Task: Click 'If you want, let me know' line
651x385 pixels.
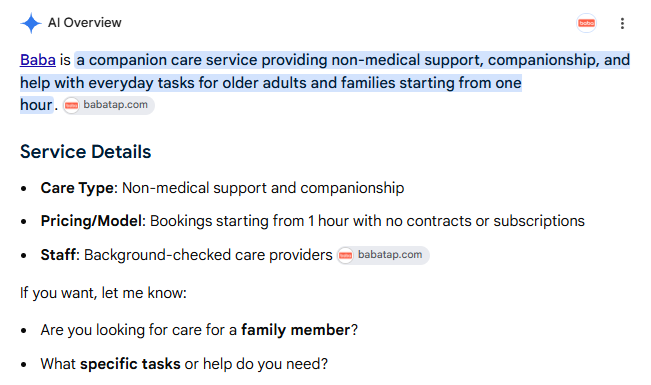Action: tap(103, 293)
